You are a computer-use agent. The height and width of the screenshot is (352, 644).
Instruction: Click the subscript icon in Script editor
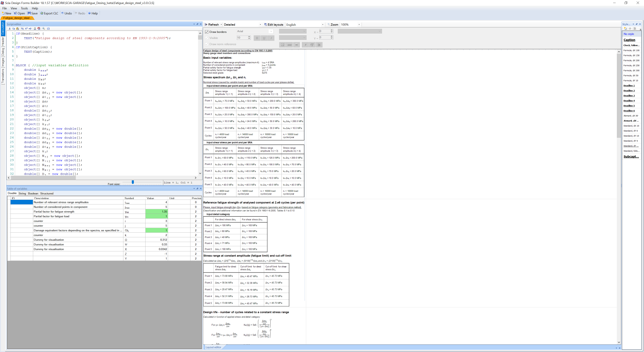click(22, 28)
